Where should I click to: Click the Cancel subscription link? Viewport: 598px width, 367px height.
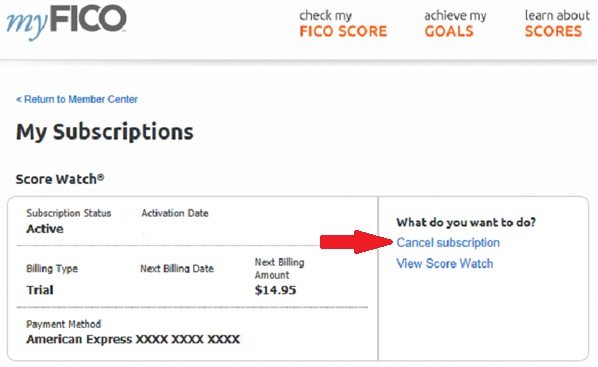pos(448,243)
